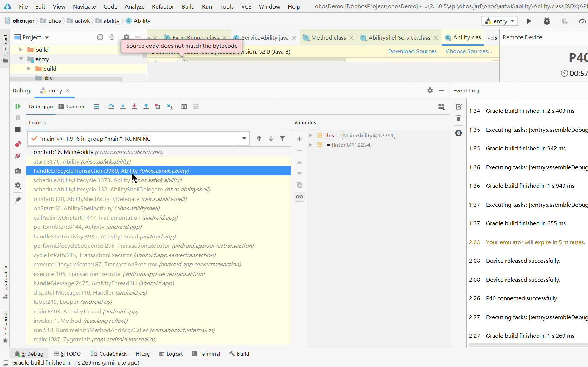Open the entry run configuration dropdown
The width and height of the screenshot is (588, 367).
[x=512, y=21]
